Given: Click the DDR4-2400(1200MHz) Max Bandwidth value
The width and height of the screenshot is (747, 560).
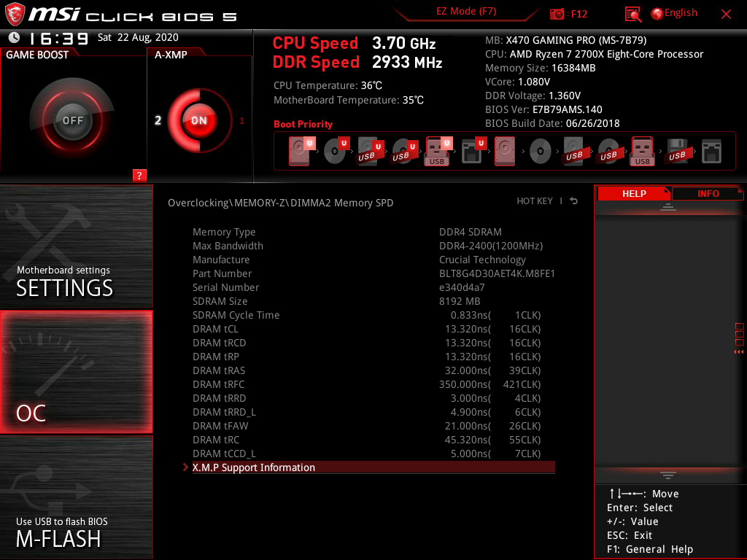Looking at the screenshot, I should pyautogui.click(x=491, y=246).
